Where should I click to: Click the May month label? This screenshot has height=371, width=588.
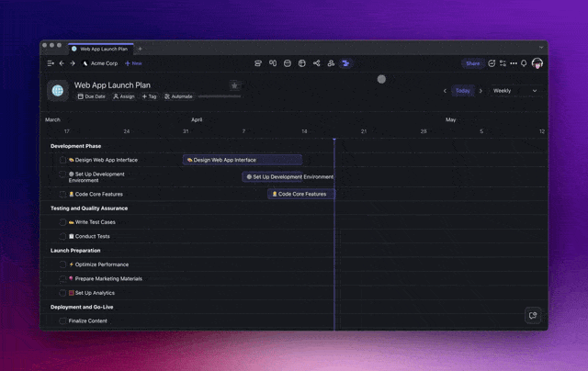pos(451,120)
